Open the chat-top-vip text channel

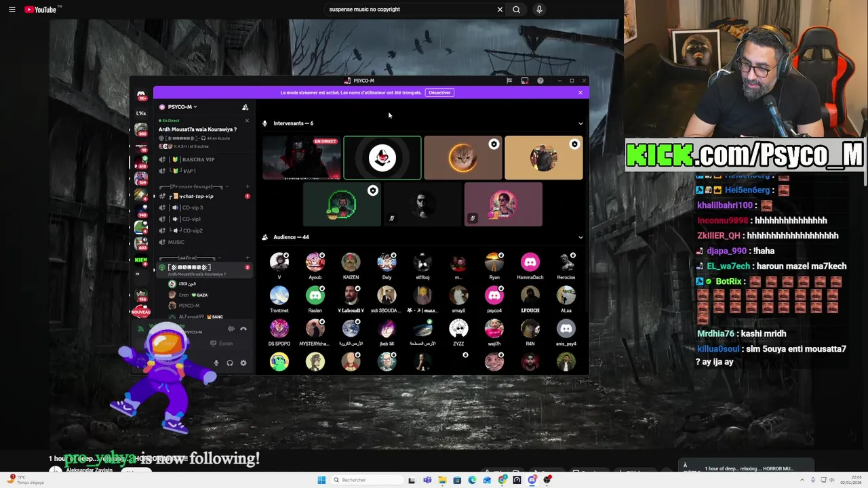tap(197, 196)
